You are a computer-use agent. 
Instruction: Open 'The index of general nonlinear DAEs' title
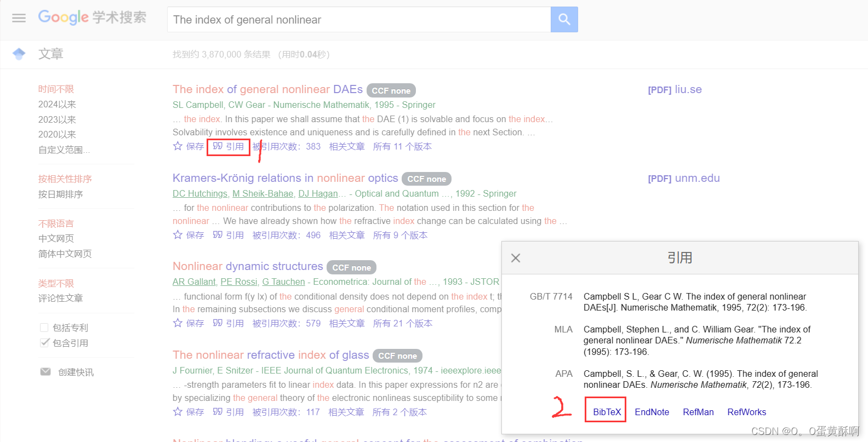click(x=267, y=89)
